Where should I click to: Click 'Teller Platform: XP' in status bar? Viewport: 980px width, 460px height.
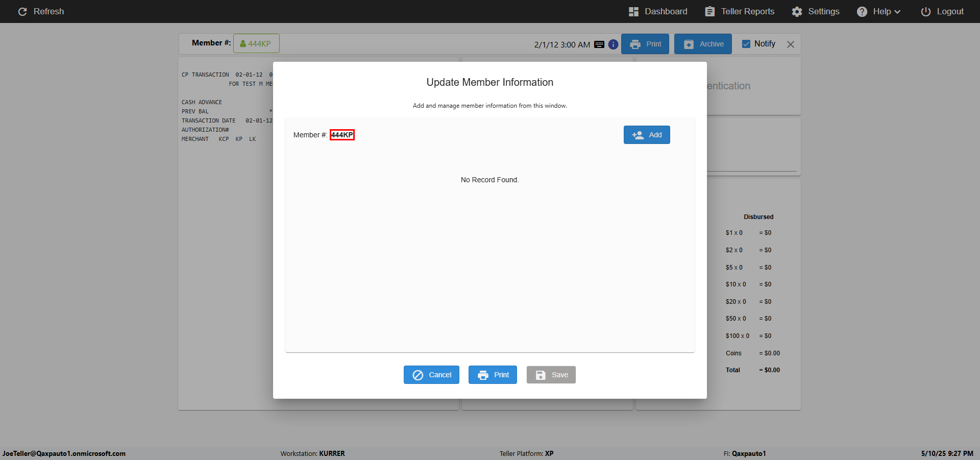[x=526, y=453]
